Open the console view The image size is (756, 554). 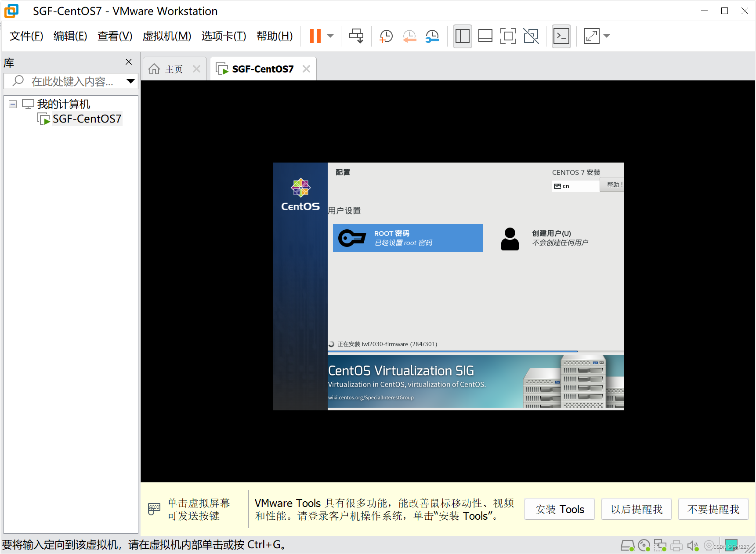(x=561, y=36)
